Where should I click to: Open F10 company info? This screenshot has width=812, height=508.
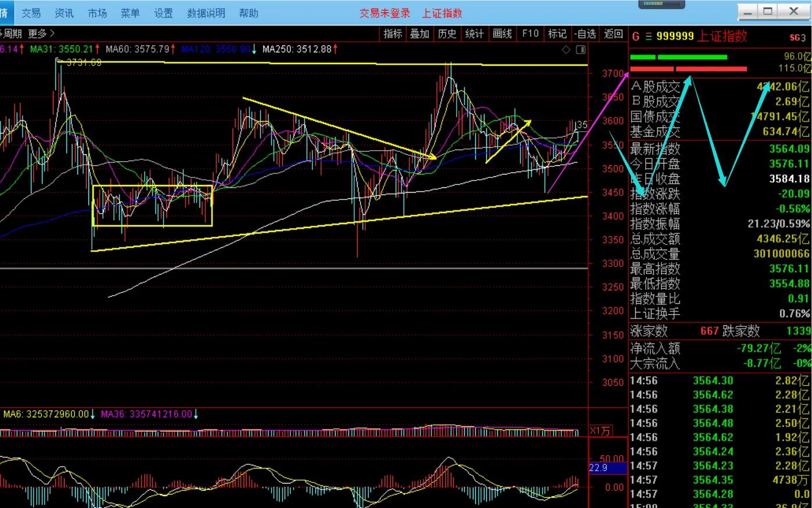pos(530,34)
